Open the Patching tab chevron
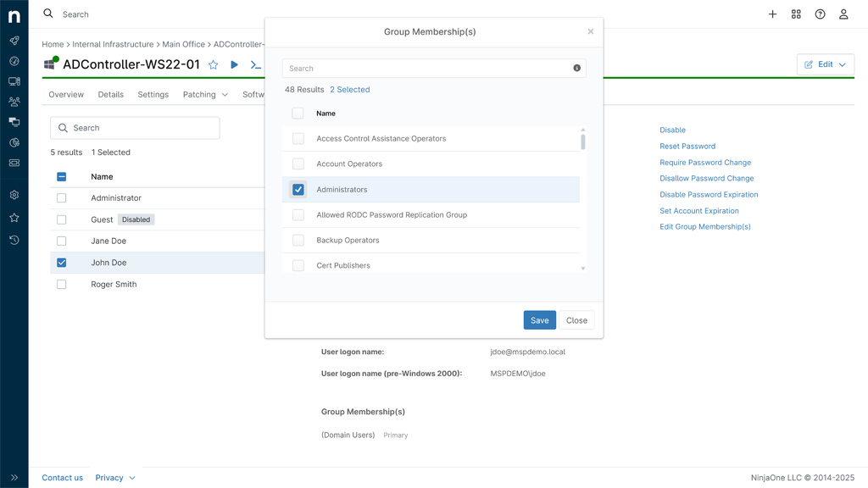This screenshot has height=488, width=868. click(225, 95)
